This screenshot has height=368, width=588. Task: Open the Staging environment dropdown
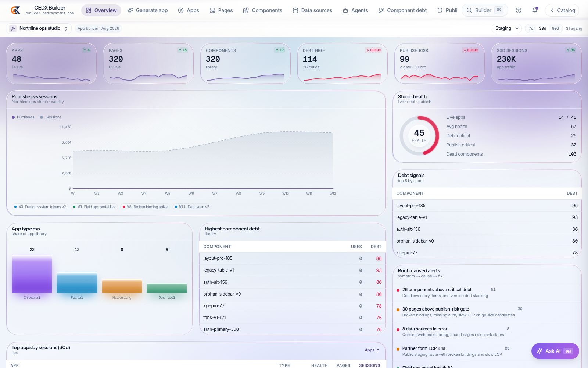pyautogui.click(x=507, y=28)
